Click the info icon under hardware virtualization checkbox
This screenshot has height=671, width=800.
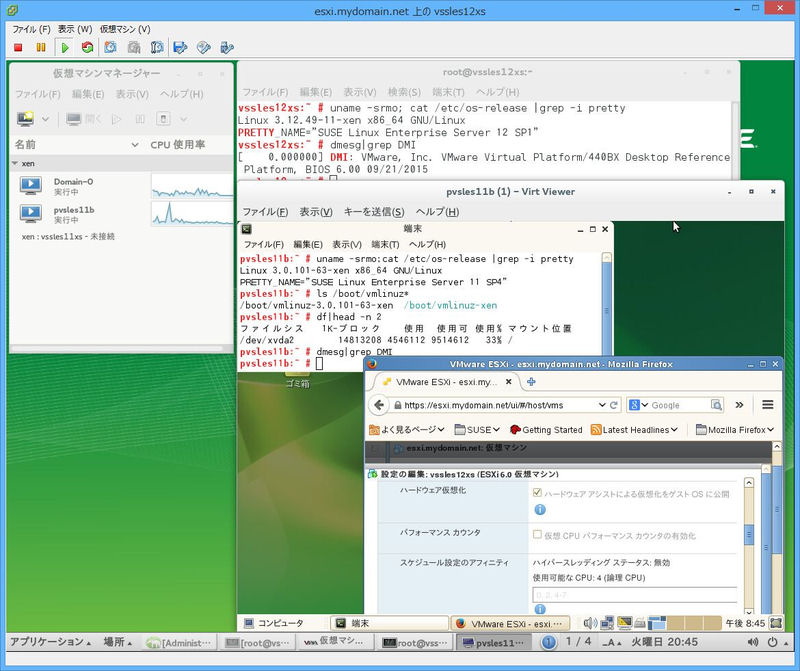540,509
